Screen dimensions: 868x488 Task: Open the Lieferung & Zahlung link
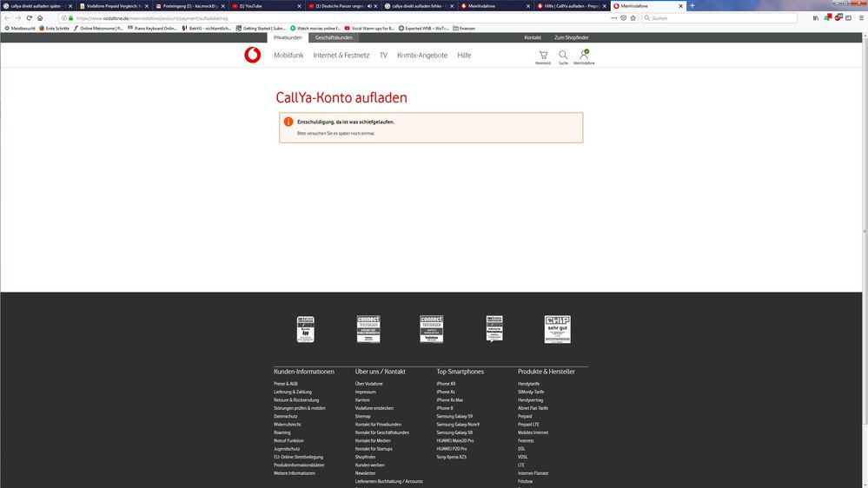tap(293, 392)
